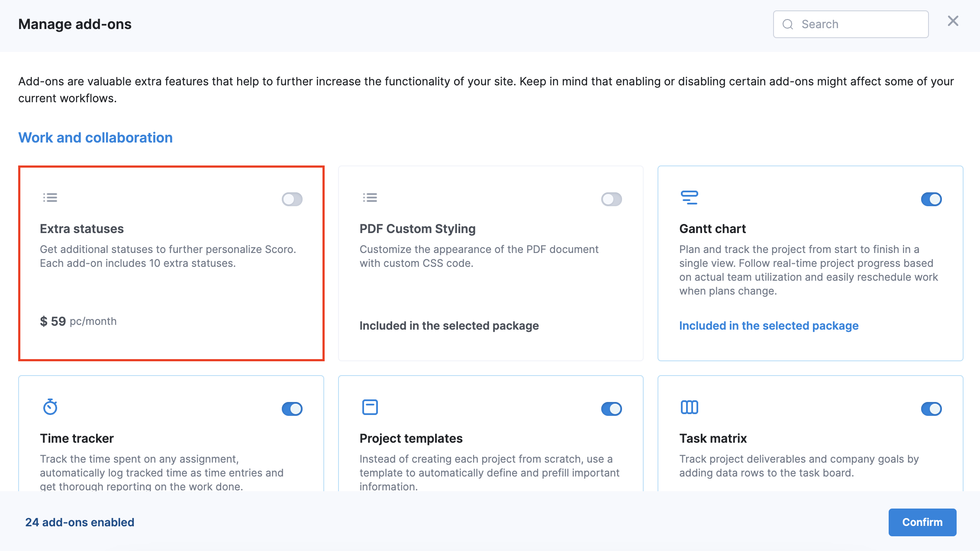
Task: Close the Manage add-ons dialog
Action: pyautogui.click(x=953, y=21)
